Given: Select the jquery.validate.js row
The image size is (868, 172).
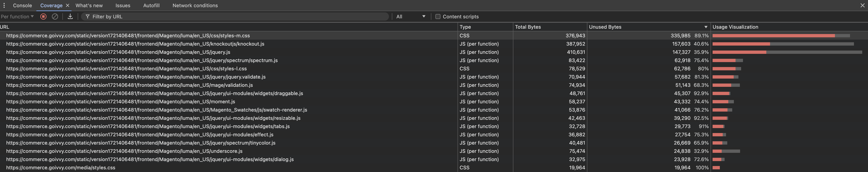Looking at the screenshot, I should pyautogui.click(x=434, y=77).
